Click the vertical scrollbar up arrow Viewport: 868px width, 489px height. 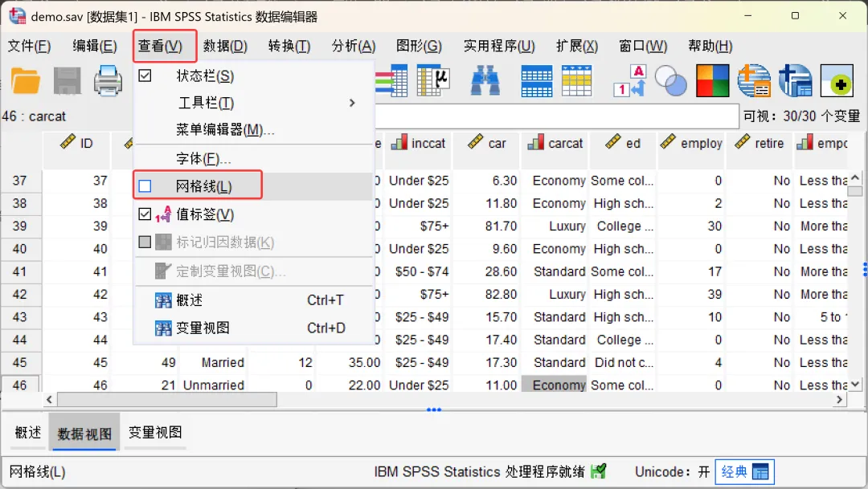pyautogui.click(x=855, y=178)
